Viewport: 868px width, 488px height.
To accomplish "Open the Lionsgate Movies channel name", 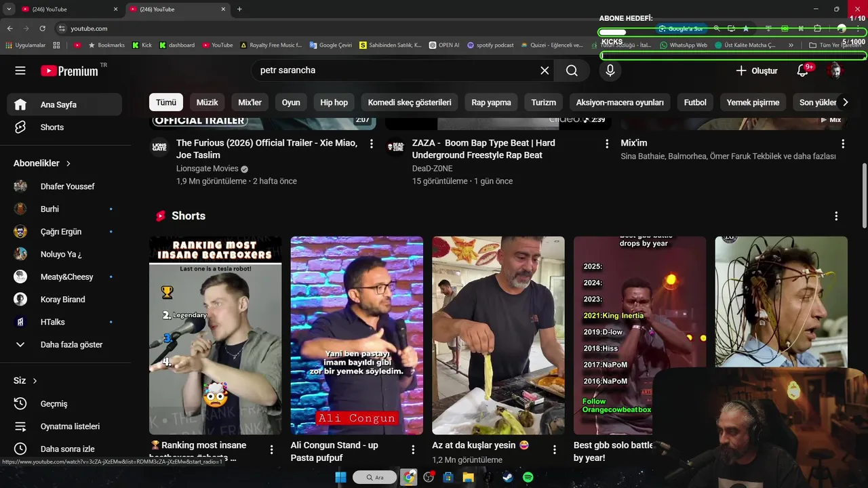I will 208,169.
